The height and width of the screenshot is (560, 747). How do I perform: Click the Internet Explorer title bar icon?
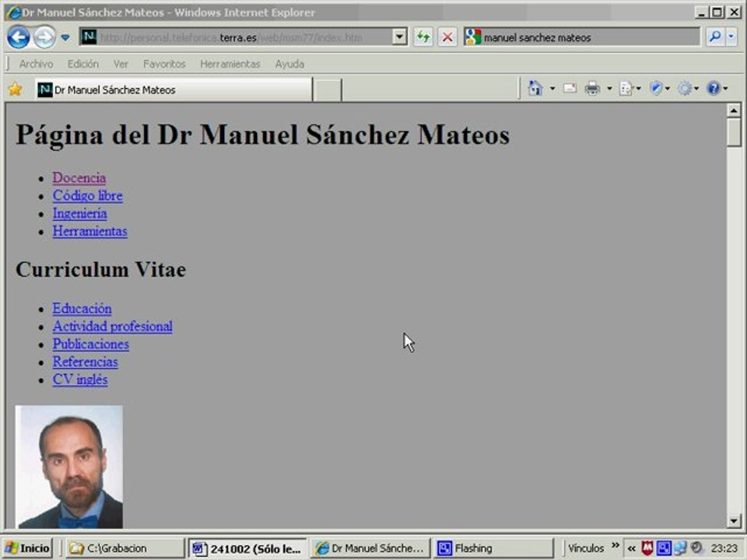pos(13,12)
